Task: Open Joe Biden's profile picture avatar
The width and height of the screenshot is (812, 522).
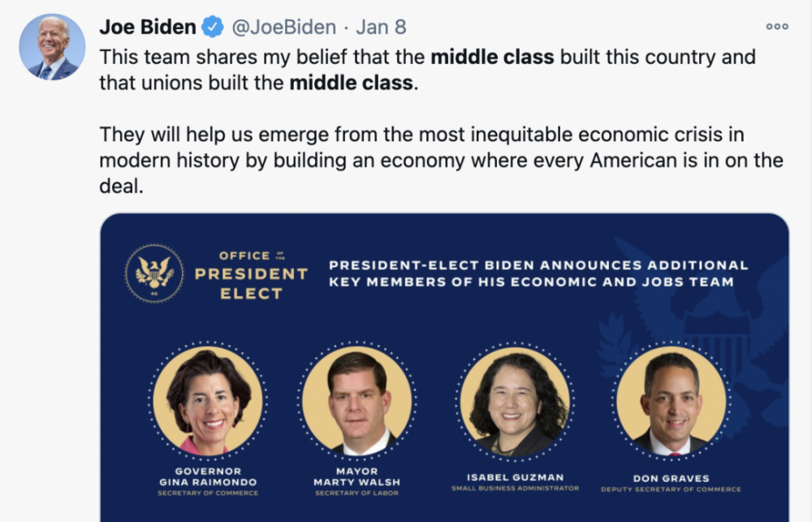Action: (52, 46)
